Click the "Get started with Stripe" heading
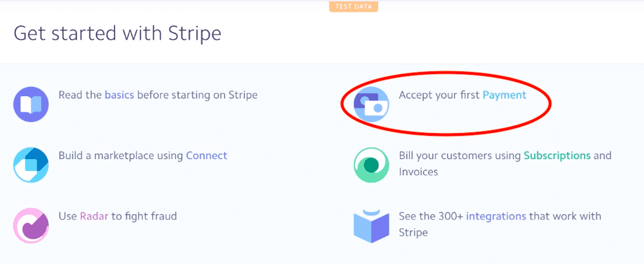Viewport: 644px width, 264px height. (x=117, y=33)
